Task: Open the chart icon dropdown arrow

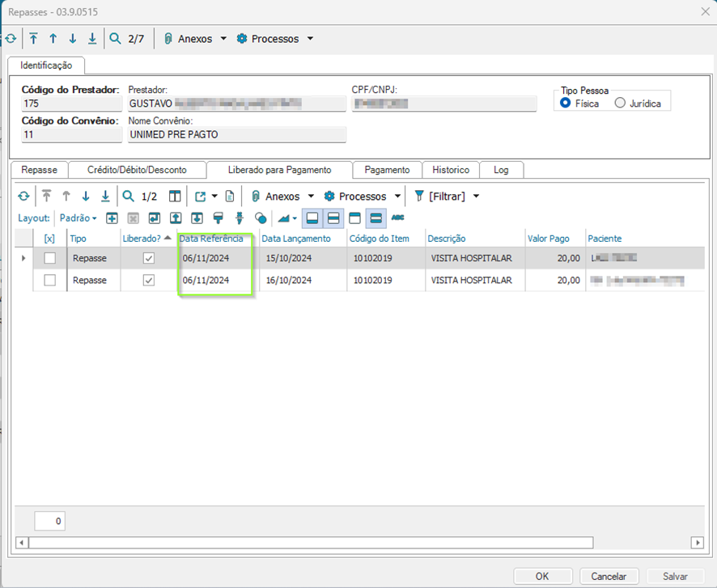Action: [295, 218]
